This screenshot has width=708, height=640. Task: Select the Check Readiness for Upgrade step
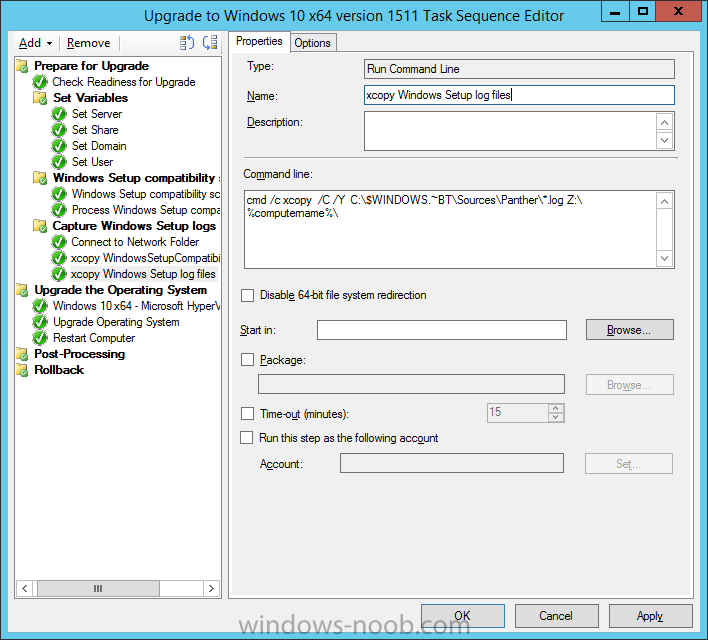point(124,82)
